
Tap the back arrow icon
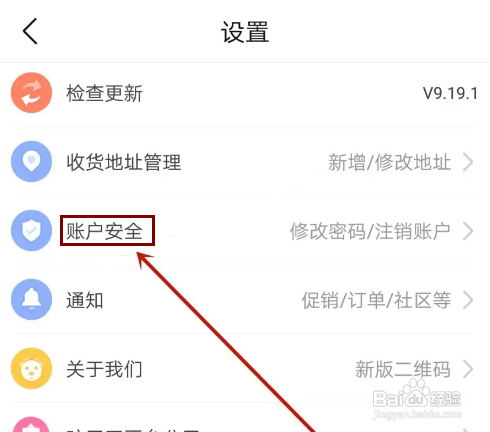[30, 31]
